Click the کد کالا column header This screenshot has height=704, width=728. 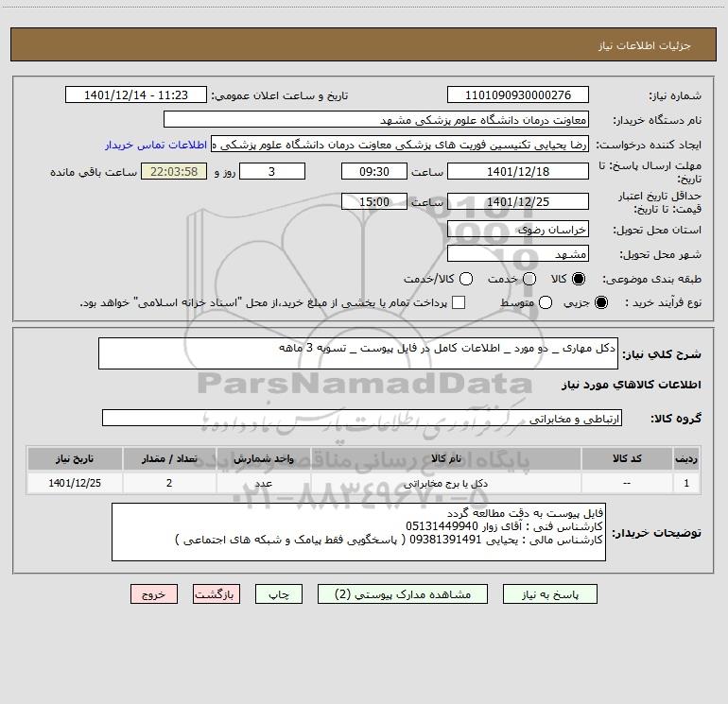pyautogui.click(x=627, y=458)
